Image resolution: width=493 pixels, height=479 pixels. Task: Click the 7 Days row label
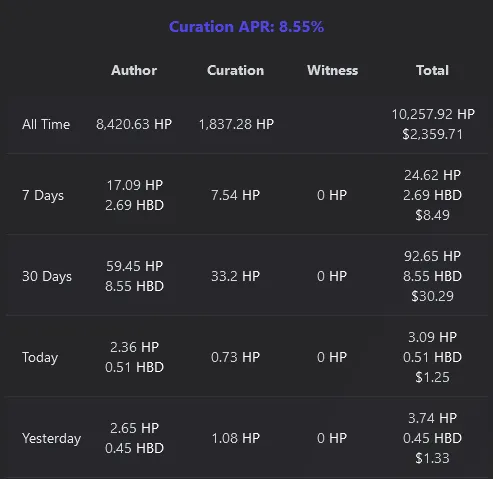43,195
